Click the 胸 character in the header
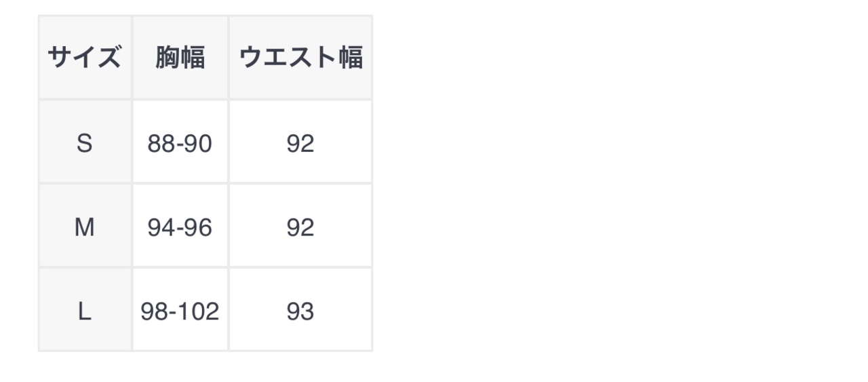868x382 pixels. point(167,58)
